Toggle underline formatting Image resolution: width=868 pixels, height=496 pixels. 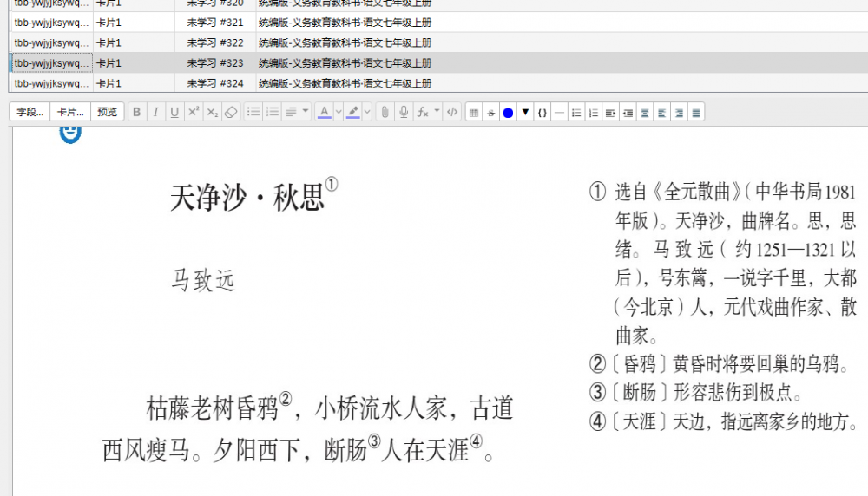(x=174, y=112)
